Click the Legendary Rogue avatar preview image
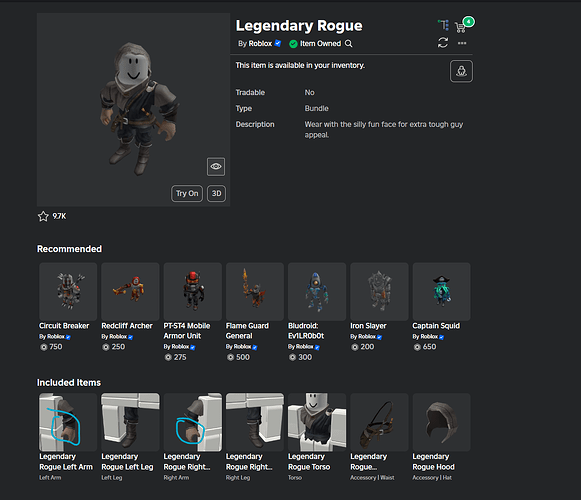The width and height of the screenshot is (581, 500). [133, 110]
